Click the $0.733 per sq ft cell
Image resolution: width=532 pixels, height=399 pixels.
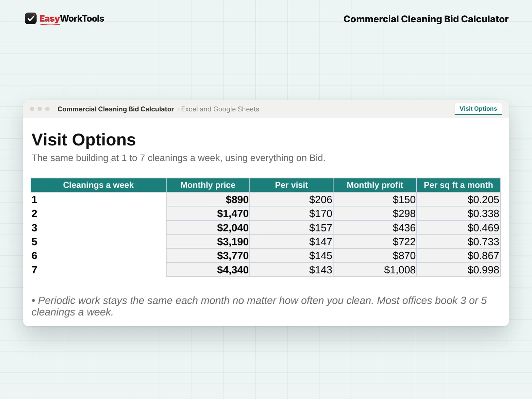click(x=459, y=242)
